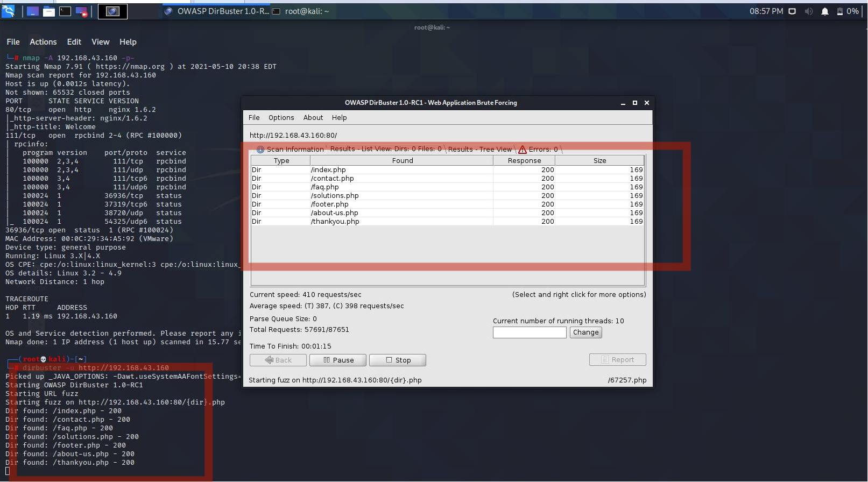Screen dimensions: 868x482
Task: Click the show desktop panel icon
Action: (x=32, y=11)
